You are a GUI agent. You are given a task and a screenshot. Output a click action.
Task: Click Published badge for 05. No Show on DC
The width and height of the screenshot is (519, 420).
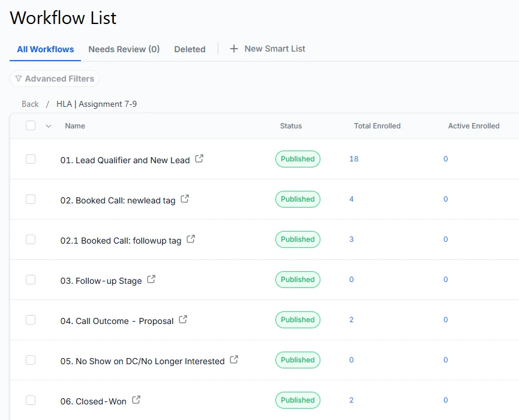[298, 360]
